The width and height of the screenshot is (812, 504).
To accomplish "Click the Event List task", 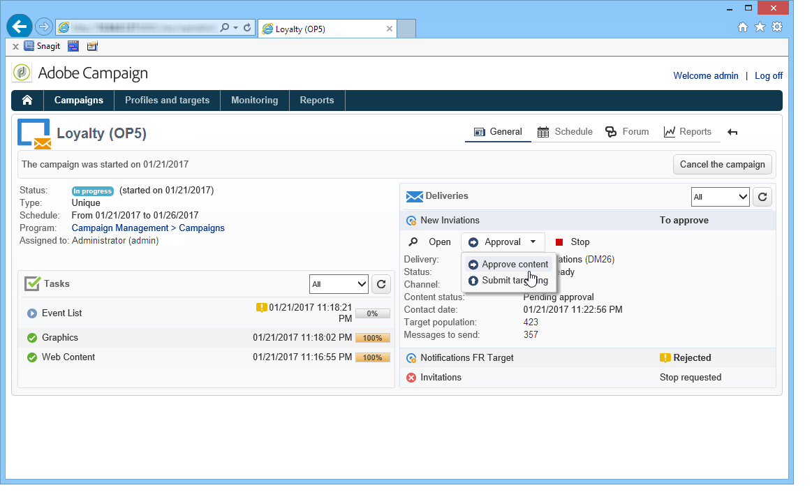I will tap(61, 313).
